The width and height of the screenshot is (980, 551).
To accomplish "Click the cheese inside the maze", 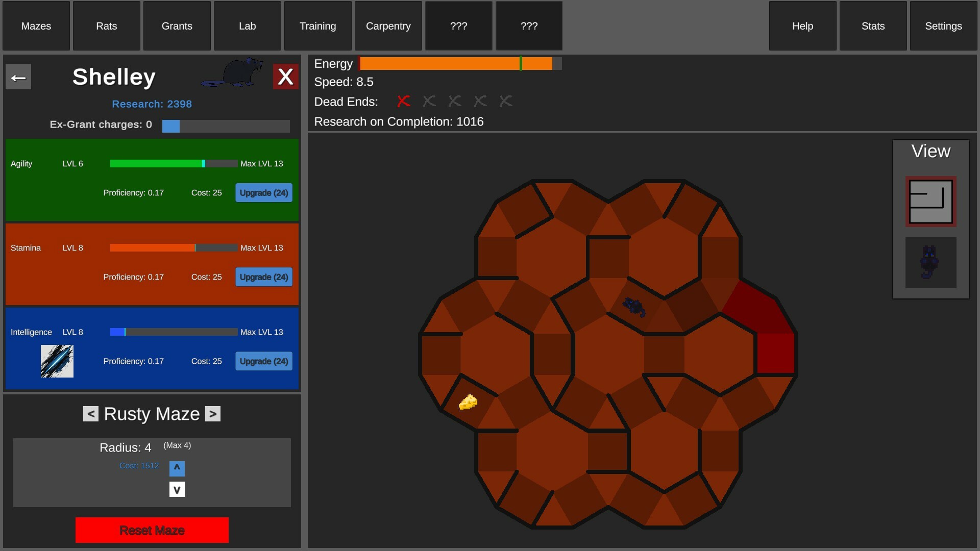I will (468, 403).
